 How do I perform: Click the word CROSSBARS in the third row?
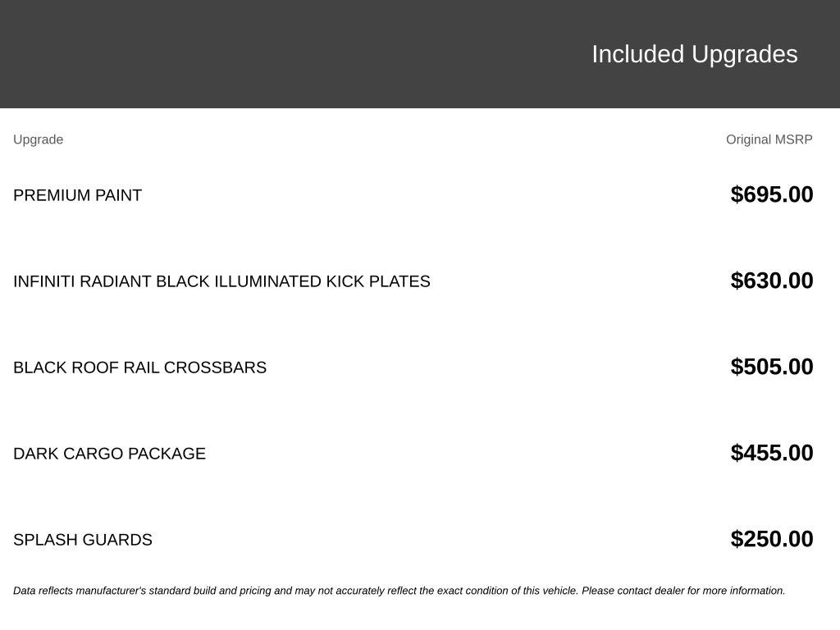216,367
